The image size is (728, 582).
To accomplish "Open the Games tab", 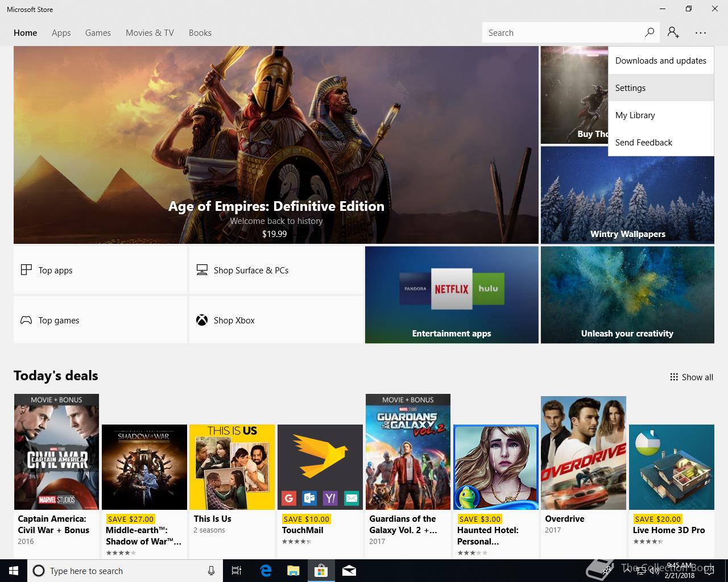I will [x=98, y=33].
